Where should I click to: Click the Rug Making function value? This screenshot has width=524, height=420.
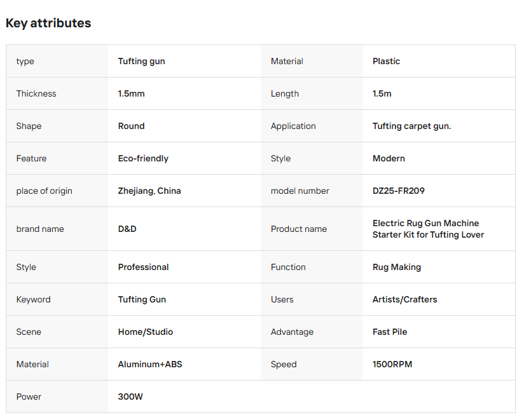point(397,267)
